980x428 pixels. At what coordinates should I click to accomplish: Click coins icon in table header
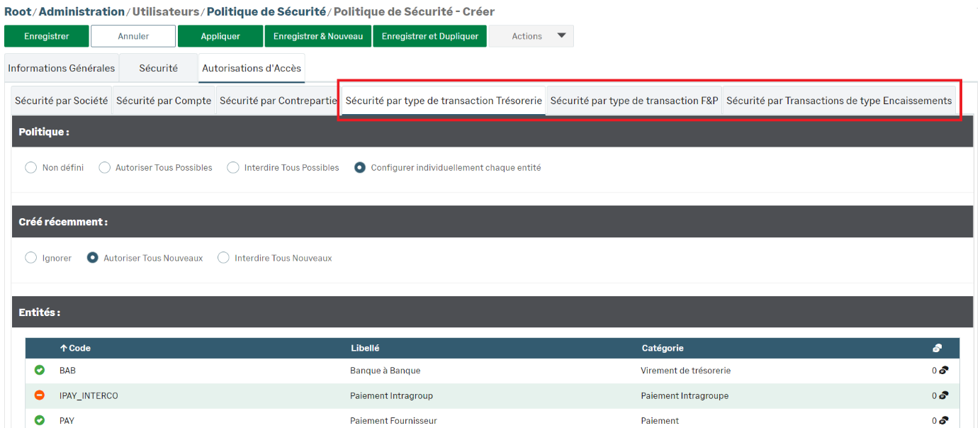coord(937,348)
